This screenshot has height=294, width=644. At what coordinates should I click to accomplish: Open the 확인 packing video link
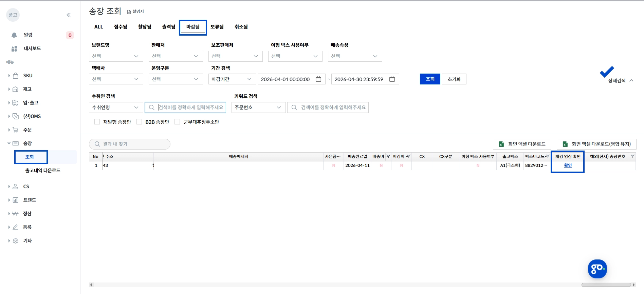tap(568, 165)
